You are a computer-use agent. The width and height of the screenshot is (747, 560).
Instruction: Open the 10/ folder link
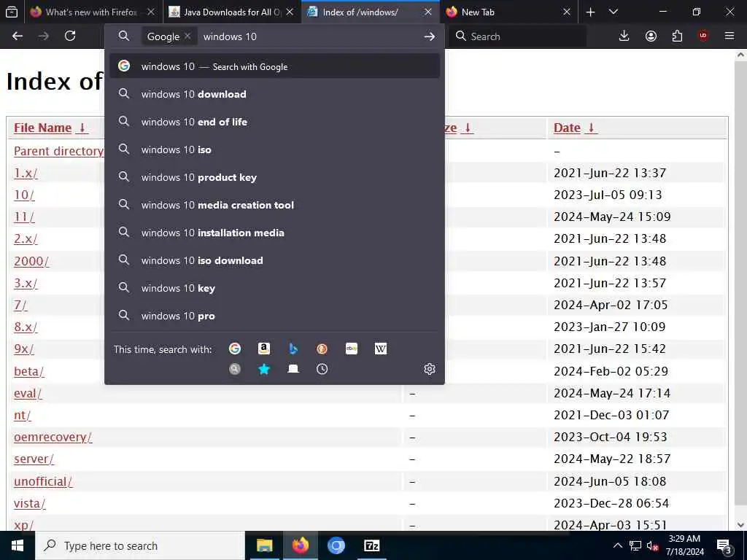pos(24,195)
